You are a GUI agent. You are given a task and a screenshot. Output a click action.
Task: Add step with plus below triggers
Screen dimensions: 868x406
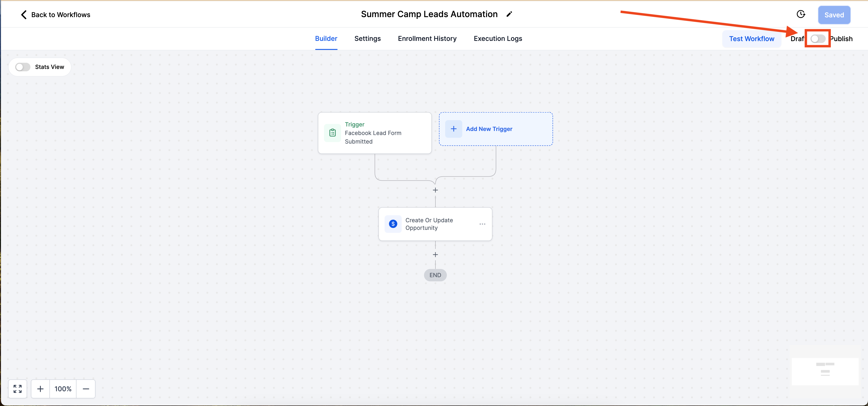pos(435,190)
